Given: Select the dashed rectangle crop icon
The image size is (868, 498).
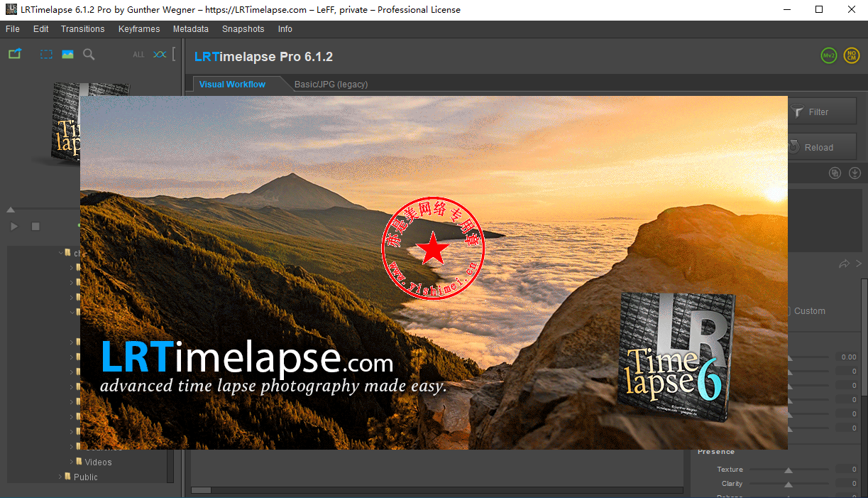Looking at the screenshot, I should [x=46, y=54].
